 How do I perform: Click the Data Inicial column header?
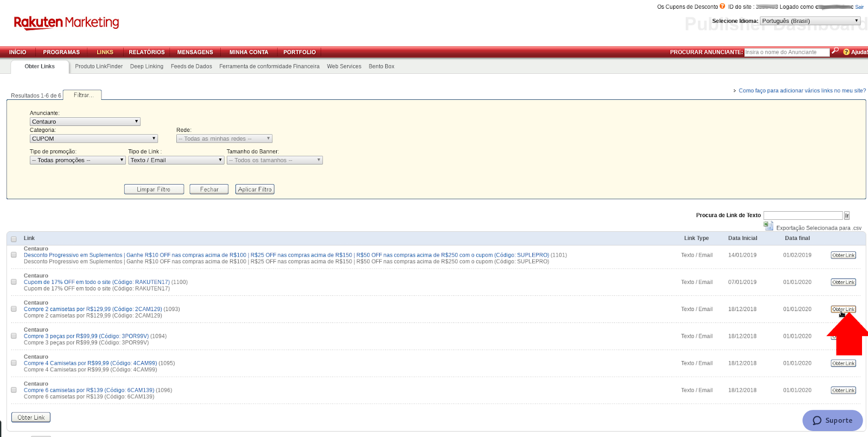[x=743, y=238]
